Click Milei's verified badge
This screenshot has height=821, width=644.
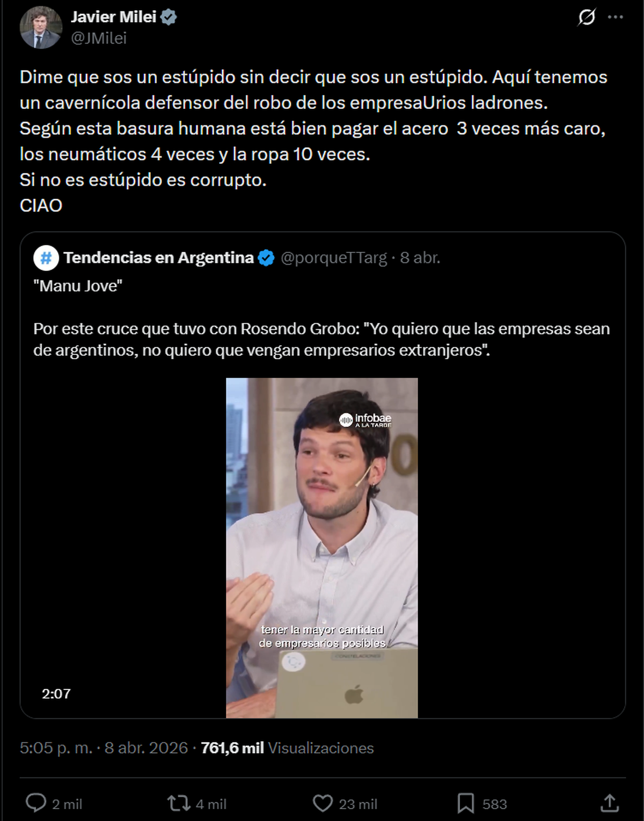169,17
